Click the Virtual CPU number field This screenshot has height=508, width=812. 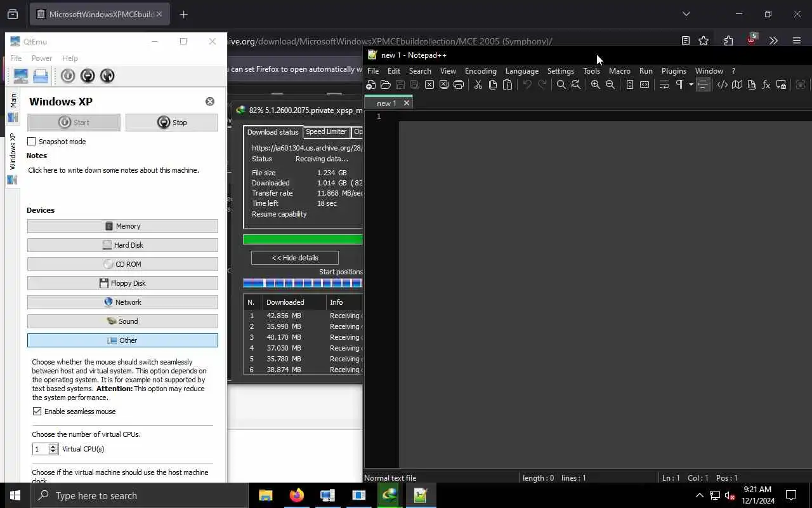tap(41, 449)
